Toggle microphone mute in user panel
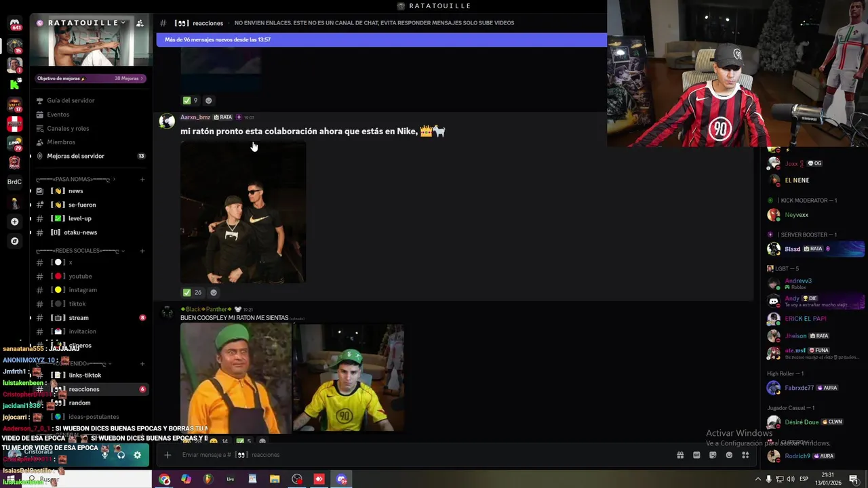Screen dimensions: 868x488 click(105, 455)
